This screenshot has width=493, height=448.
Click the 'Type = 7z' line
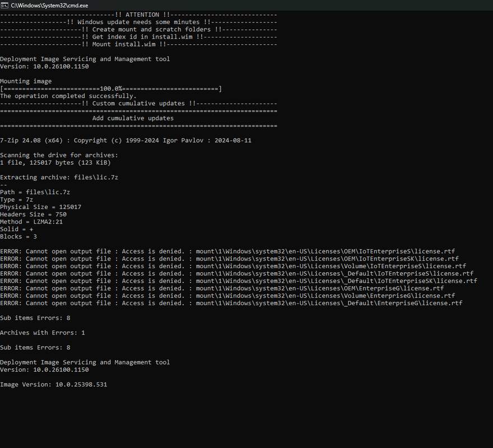point(16,199)
